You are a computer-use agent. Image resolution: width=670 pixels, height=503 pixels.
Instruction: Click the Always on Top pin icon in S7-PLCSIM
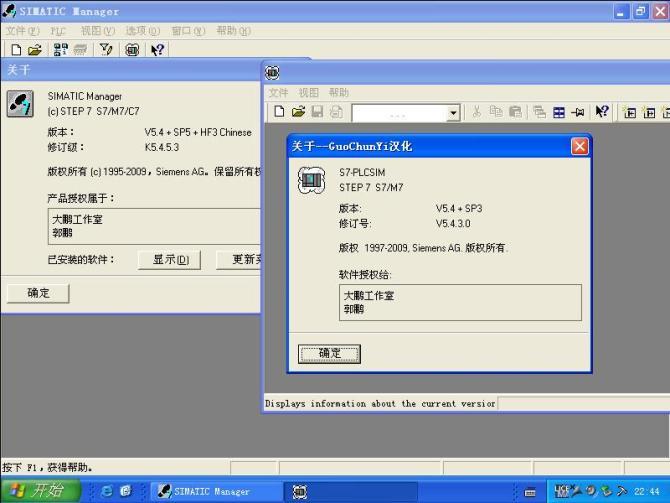578,112
